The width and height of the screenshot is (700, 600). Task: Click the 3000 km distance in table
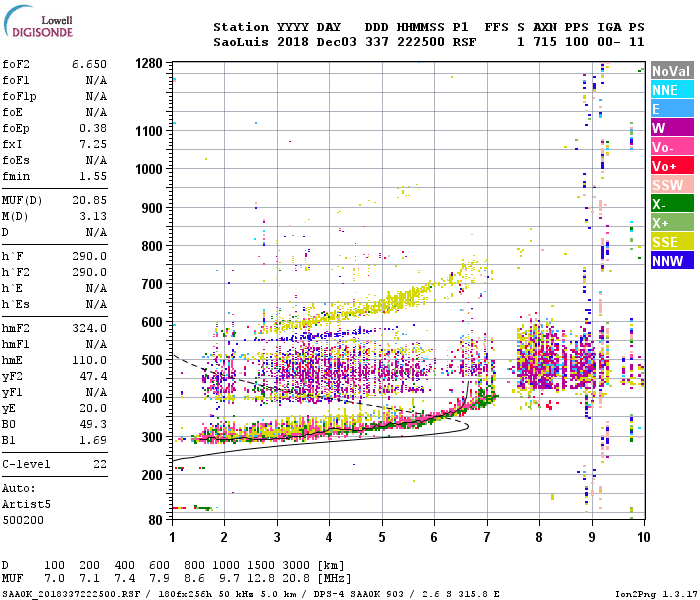[x=296, y=565]
